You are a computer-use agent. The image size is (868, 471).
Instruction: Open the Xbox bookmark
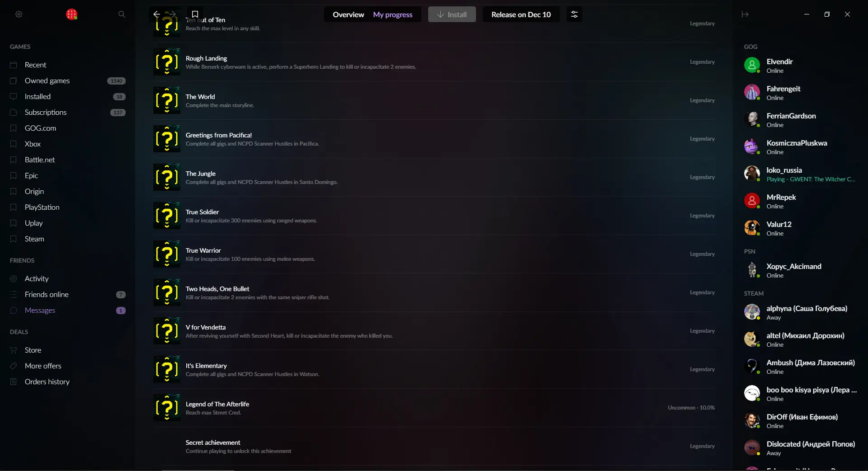33,144
